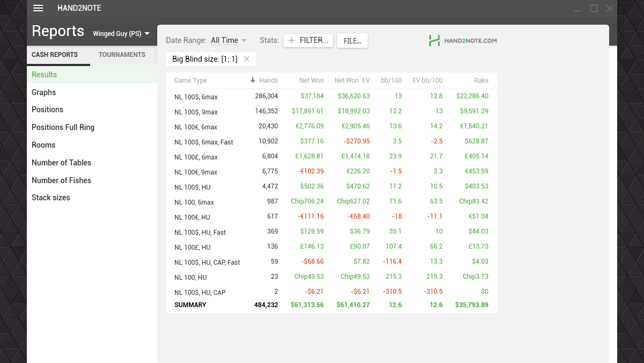Image resolution: width=644 pixels, height=363 pixels.
Task: Click the SUMMARY row label
Action: click(x=190, y=304)
